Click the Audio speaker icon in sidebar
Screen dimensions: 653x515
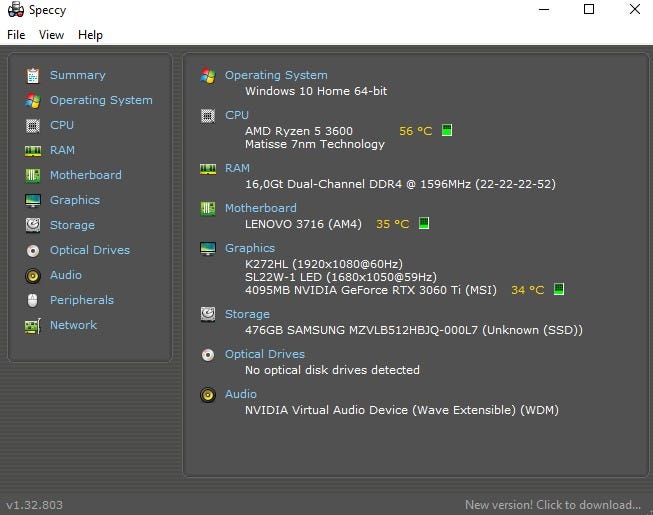33,275
